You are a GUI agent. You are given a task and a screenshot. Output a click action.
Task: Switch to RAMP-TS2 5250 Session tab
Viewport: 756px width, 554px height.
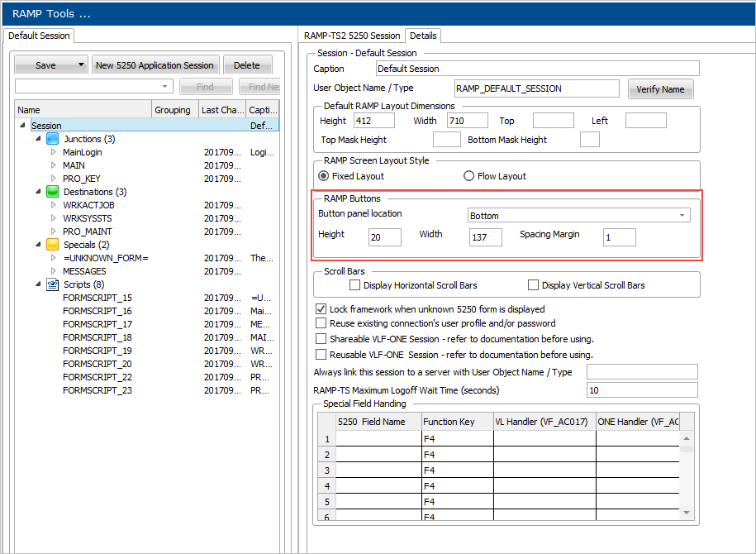tap(352, 36)
